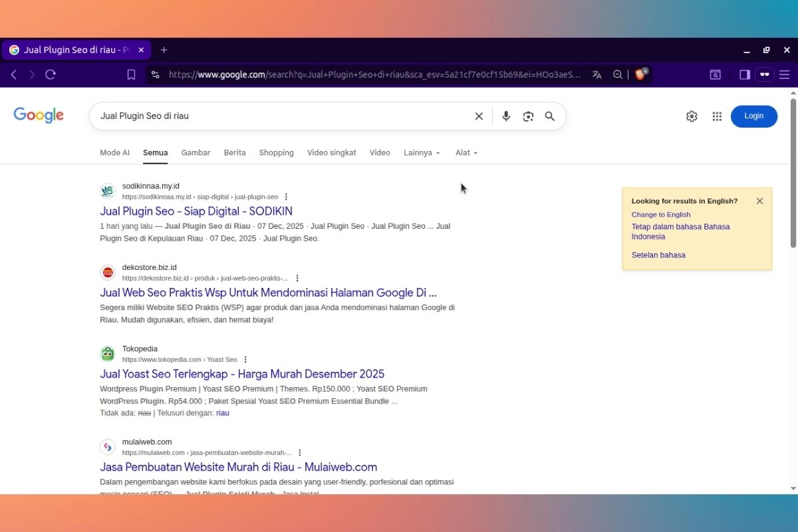This screenshot has width=798, height=532.
Task: Open Google Lens image search icon
Action: pyautogui.click(x=527, y=116)
